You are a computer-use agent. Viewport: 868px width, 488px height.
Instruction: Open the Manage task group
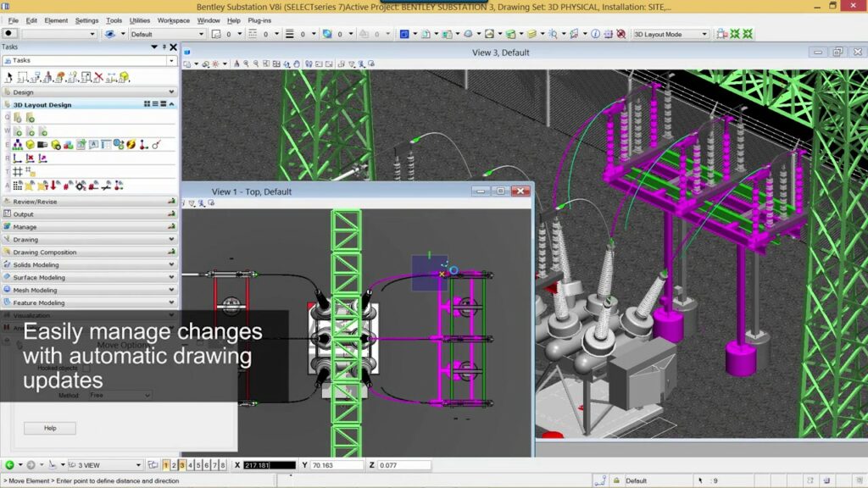pos(90,227)
